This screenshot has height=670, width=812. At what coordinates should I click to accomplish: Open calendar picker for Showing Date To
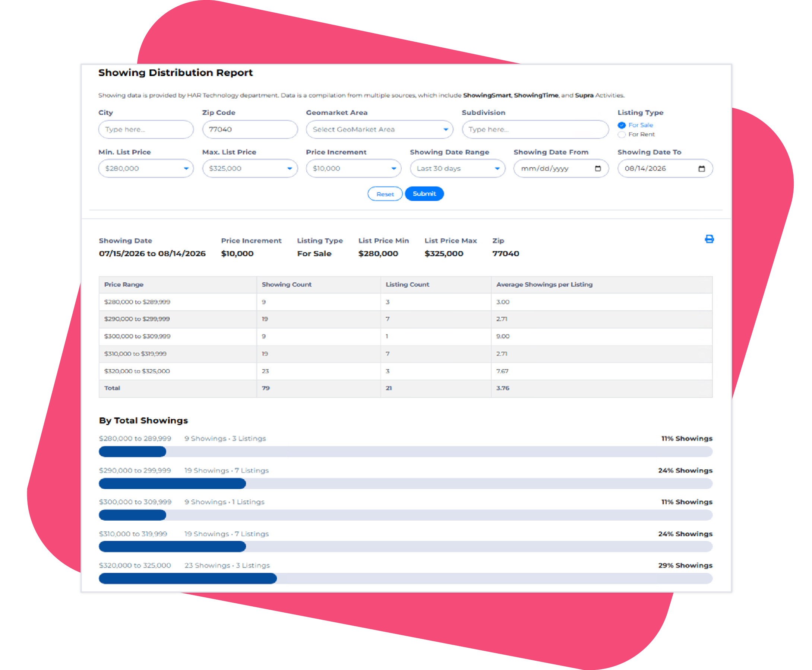[x=702, y=168]
